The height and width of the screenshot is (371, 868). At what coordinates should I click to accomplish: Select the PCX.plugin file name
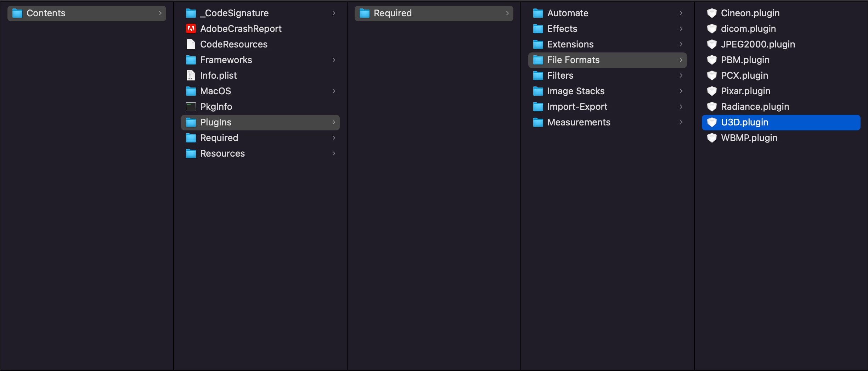[745, 75]
